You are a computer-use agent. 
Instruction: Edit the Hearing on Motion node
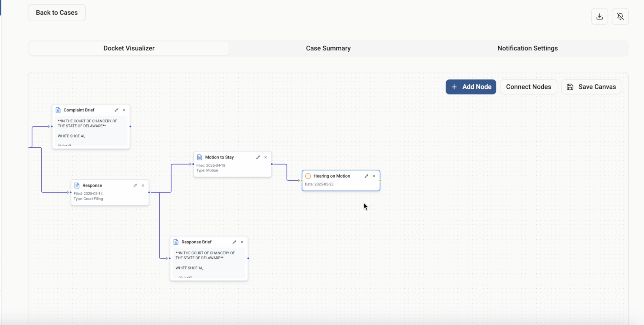[x=366, y=176]
